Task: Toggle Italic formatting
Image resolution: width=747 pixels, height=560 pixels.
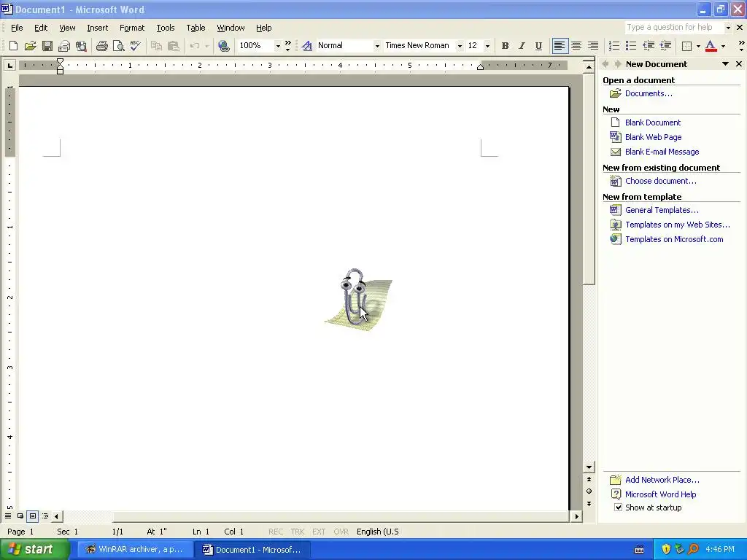Action: pos(522,46)
